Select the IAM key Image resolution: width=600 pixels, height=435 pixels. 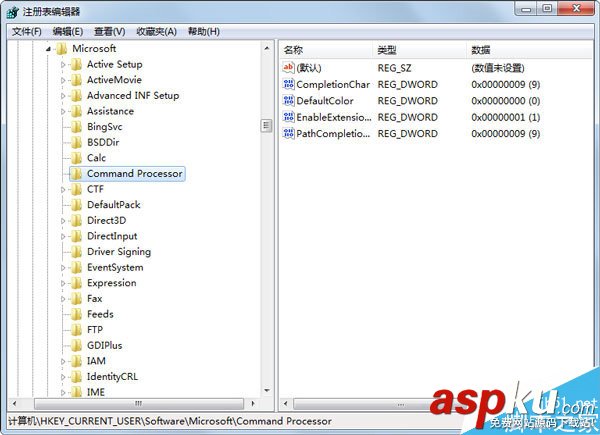click(x=96, y=361)
